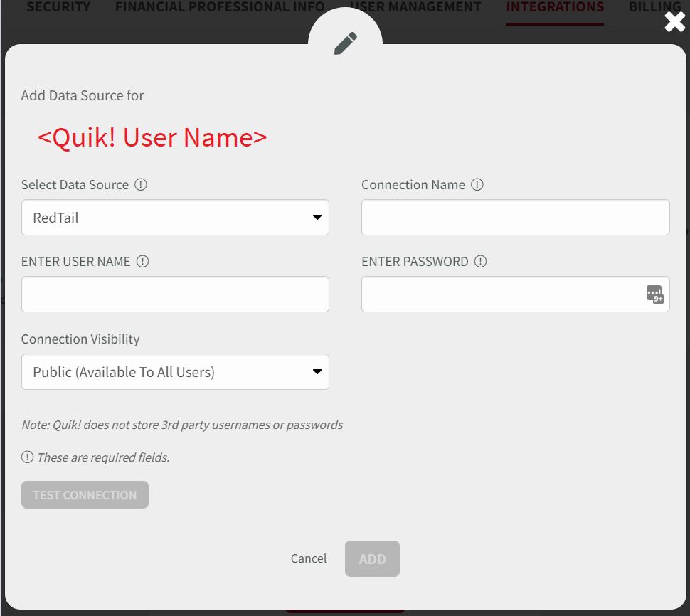The width and height of the screenshot is (690, 616).
Task: Close the dialog with the X icon
Action: pos(674,21)
